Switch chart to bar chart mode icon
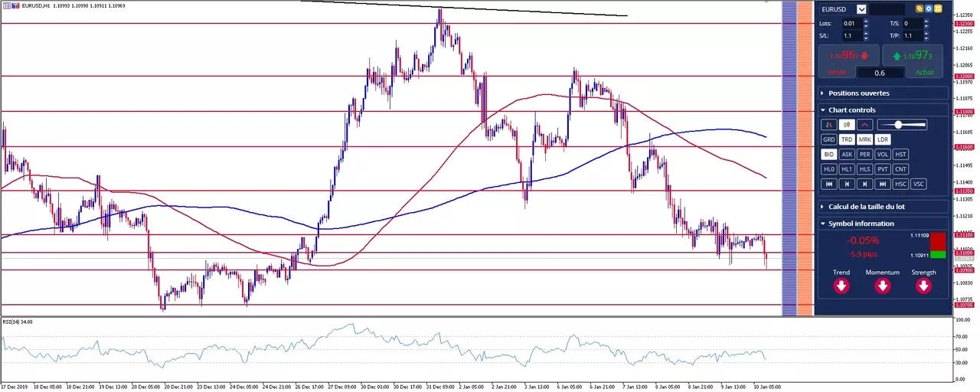Viewport: 980px width, 392px height. point(828,125)
